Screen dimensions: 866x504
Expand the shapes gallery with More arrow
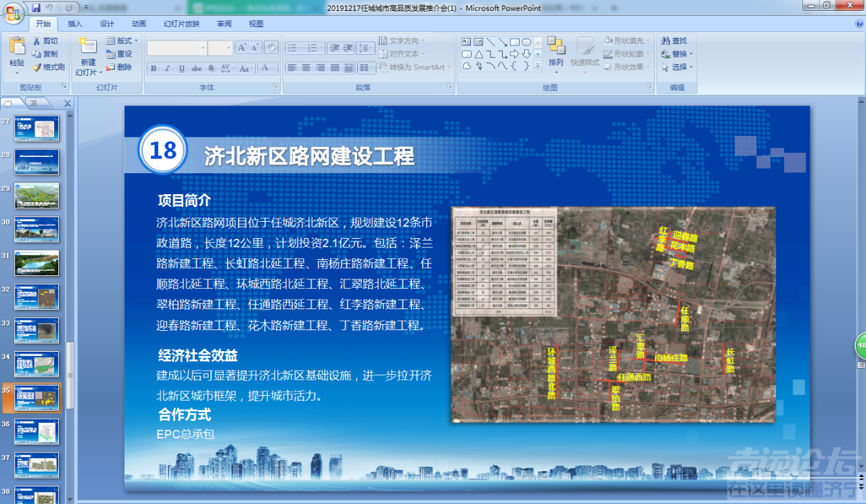pos(537,66)
